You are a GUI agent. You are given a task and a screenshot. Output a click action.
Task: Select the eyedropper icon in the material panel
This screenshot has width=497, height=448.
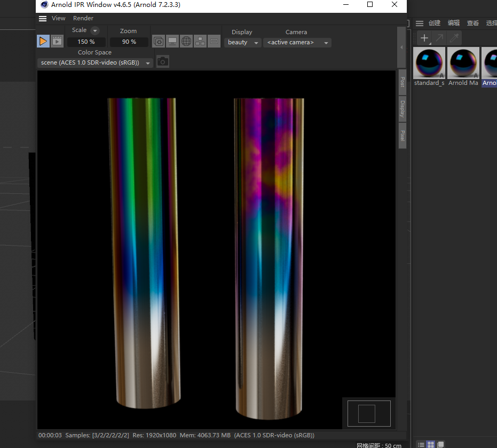(454, 38)
